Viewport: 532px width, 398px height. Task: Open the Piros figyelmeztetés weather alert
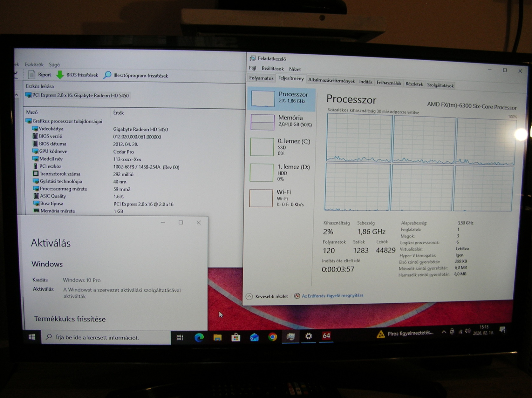405,334
